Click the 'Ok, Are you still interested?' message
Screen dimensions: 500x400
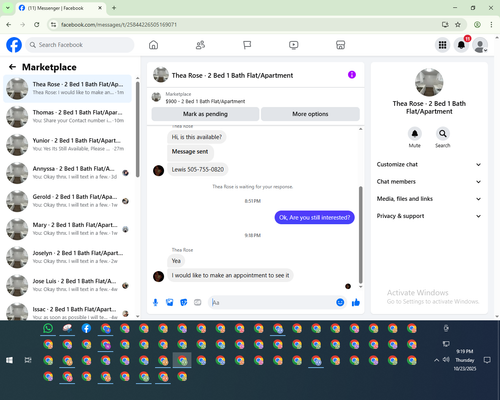pos(314,217)
